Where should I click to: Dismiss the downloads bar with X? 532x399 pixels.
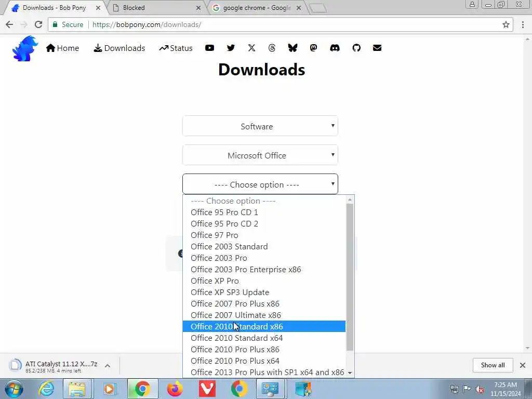click(523, 365)
